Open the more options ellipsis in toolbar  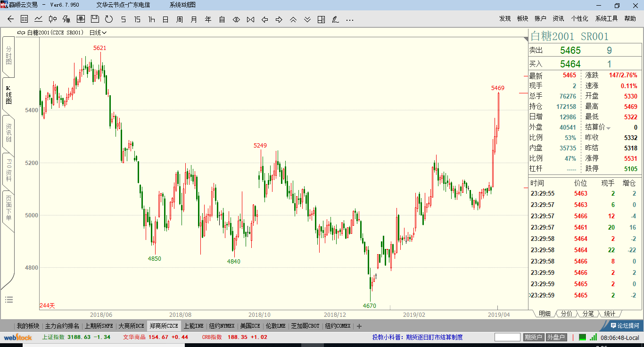(x=349, y=20)
